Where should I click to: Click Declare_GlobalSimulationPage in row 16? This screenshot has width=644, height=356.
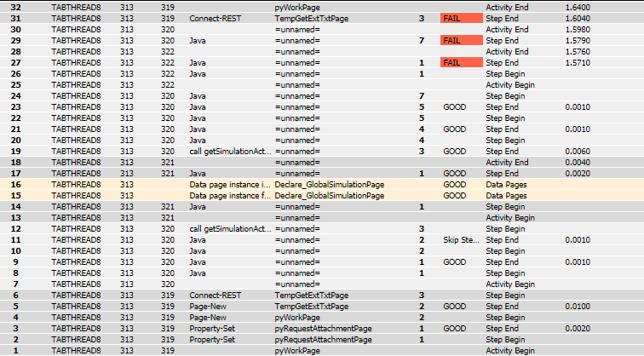(x=330, y=185)
